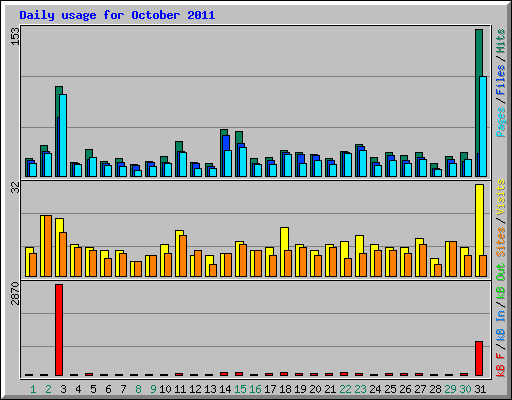Click day label "20" on the x-axis

(315, 389)
